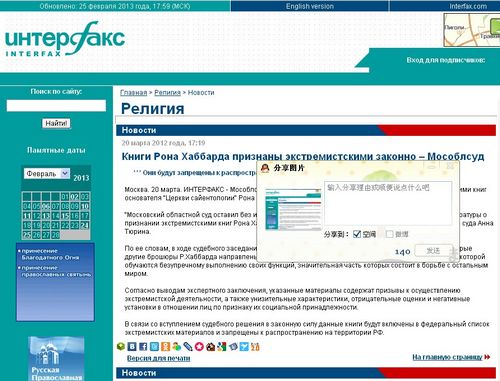
Task: Follow the Религия breadcrumb link
Action: (x=167, y=93)
